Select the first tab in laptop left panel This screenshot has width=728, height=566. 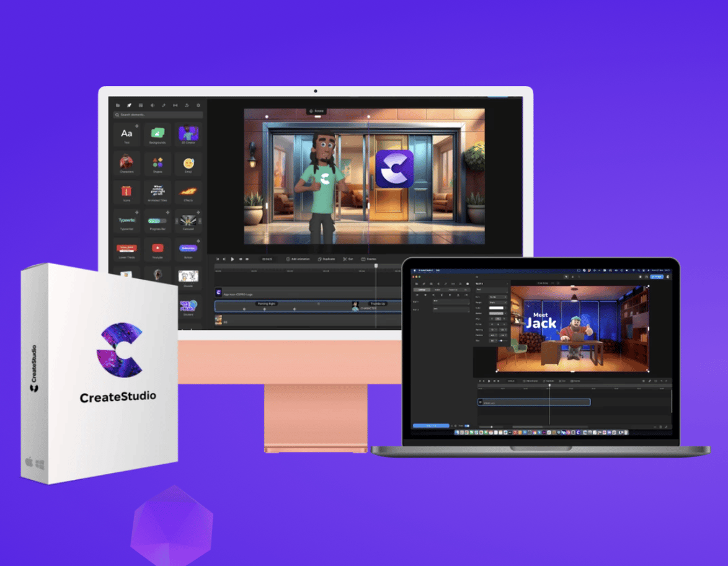pyautogui.click(x=422, y=290)
